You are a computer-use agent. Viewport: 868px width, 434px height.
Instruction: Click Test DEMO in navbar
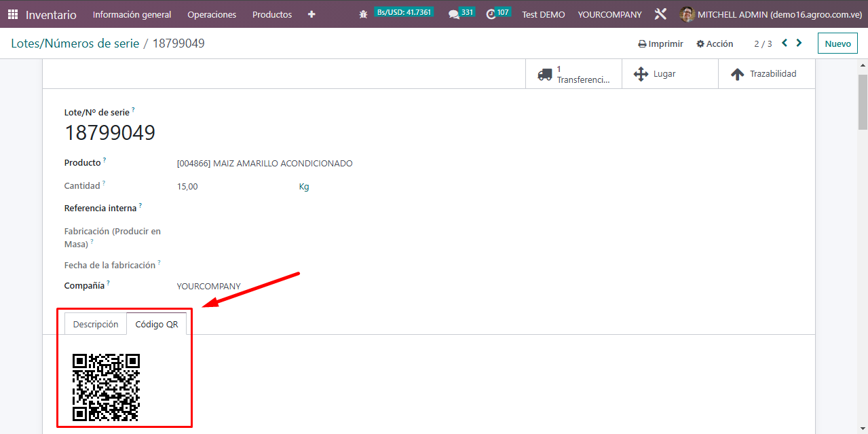tap(543, 14)
